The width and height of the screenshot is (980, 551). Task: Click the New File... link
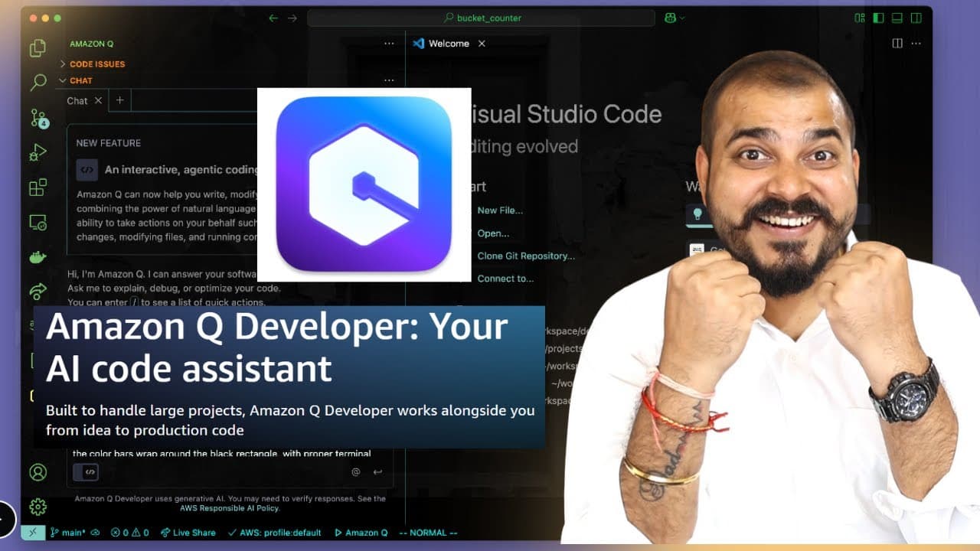[500, 210]
